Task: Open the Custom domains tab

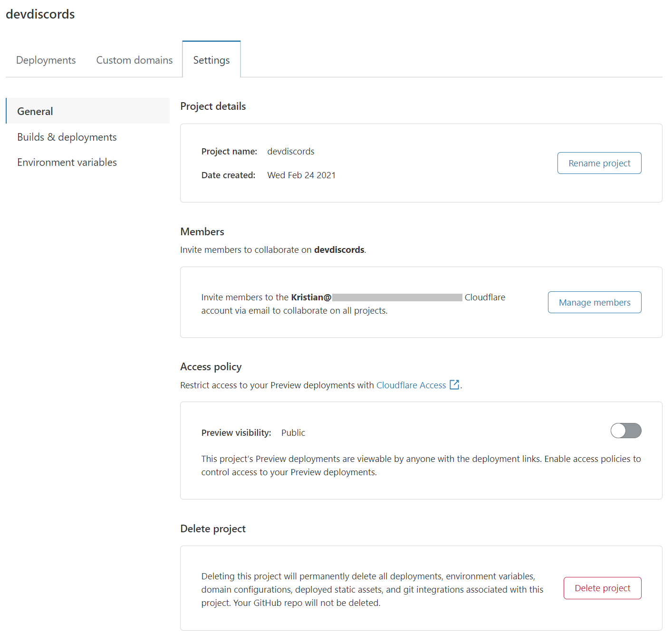Action: pos(134,60)
